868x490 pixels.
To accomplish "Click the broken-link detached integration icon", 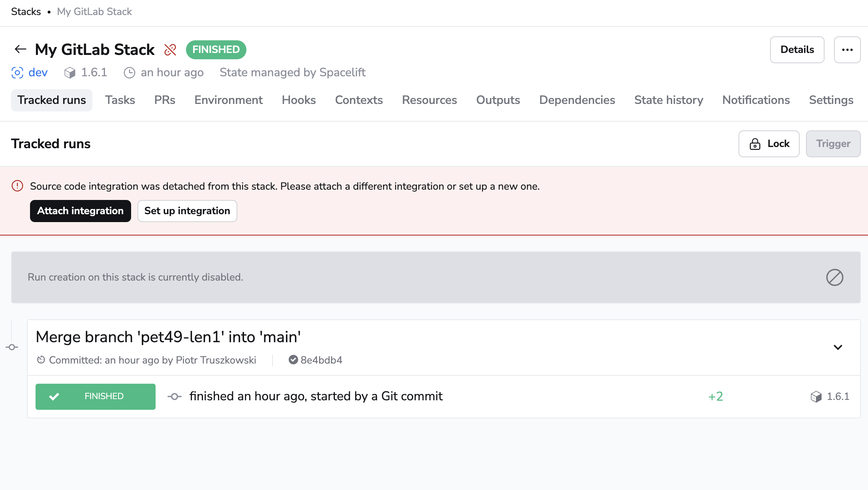I will 170,50.
